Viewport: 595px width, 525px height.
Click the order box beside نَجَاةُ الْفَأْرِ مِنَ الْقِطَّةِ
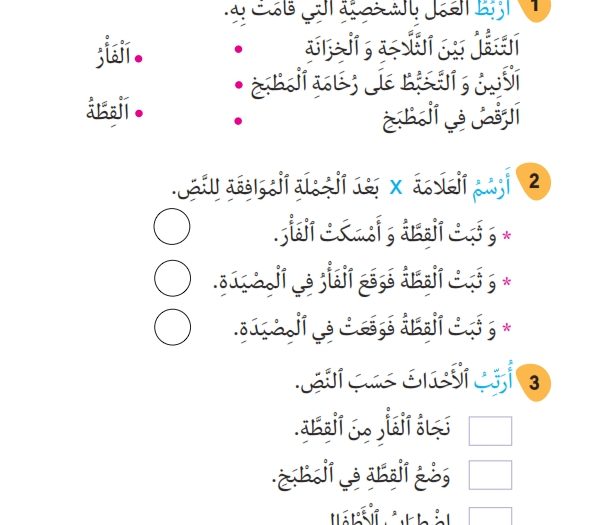point(490,431)
